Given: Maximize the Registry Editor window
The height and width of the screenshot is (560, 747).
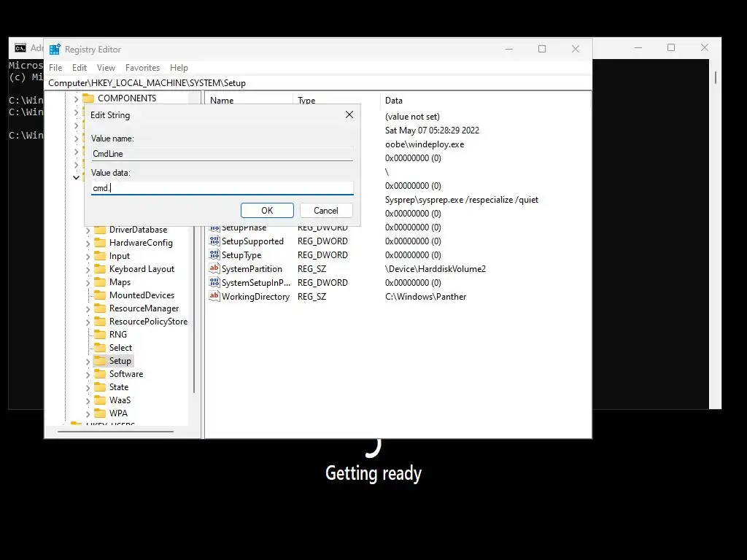Looking at the screenshot, I should (542, 49).
